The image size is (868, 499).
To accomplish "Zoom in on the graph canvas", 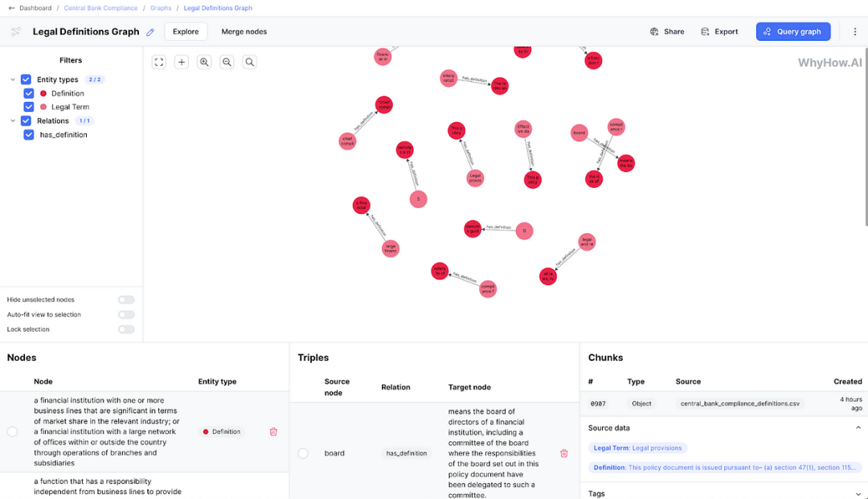I will 204,62.
